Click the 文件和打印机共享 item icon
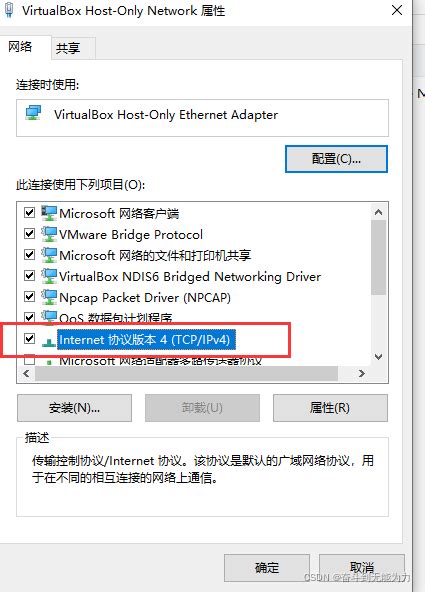This screenshot has width=425, height=592. (x=49, y=255)
